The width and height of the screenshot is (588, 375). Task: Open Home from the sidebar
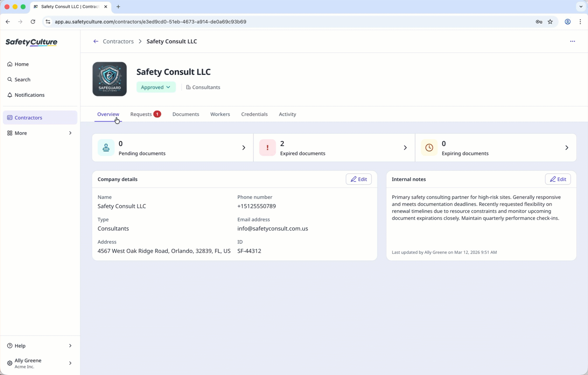point(40,64)
